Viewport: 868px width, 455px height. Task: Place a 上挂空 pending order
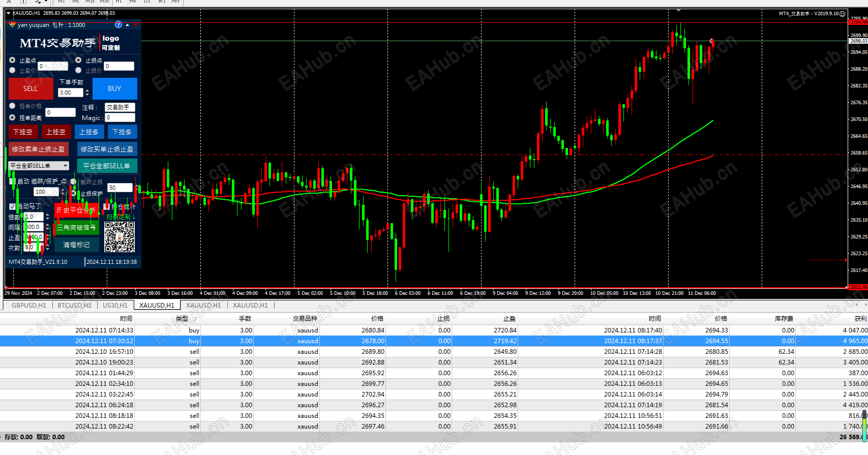[x=56, y=132]
